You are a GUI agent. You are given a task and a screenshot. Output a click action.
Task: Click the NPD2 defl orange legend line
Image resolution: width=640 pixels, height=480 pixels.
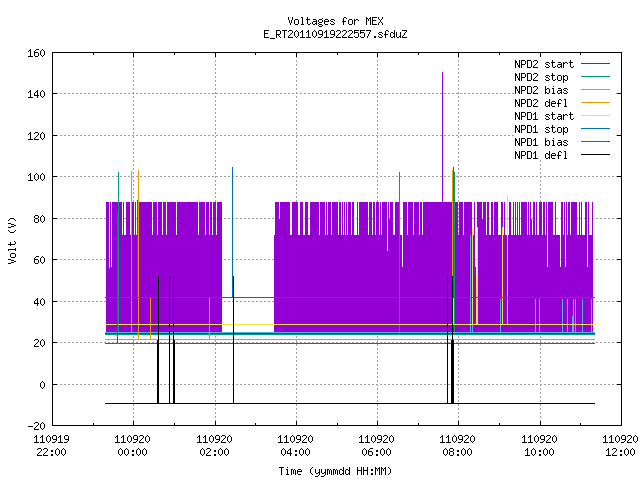point(595,103)
